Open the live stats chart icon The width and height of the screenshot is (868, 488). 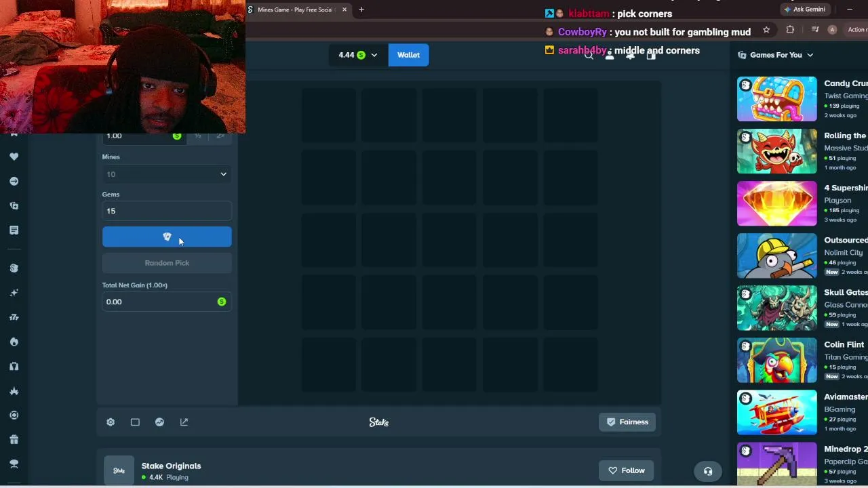pos(159,422)
